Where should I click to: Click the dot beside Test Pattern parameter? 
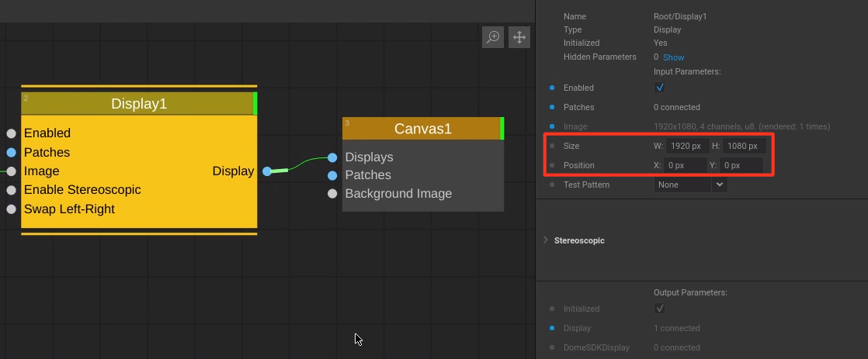tap(552, 185)
